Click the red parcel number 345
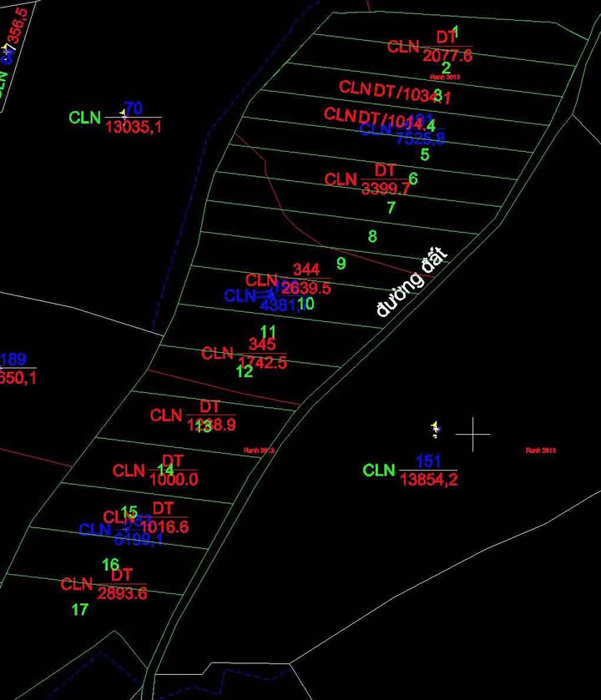The height and width of the screenshot is (700, 601). [x=262, y=345]
